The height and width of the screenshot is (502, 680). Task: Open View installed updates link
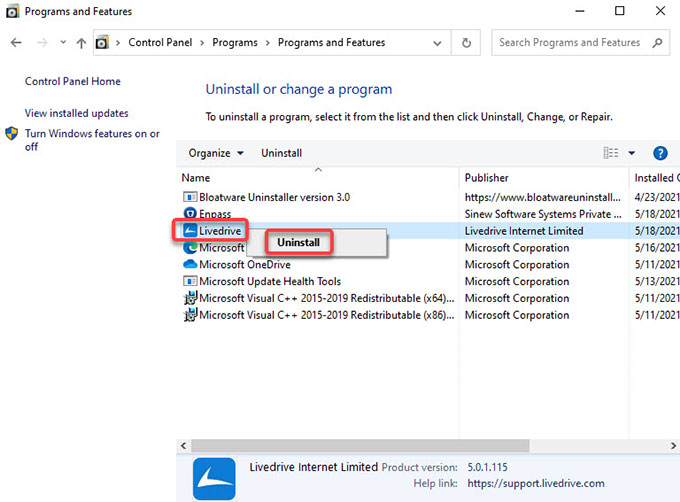tap(76, 113)
